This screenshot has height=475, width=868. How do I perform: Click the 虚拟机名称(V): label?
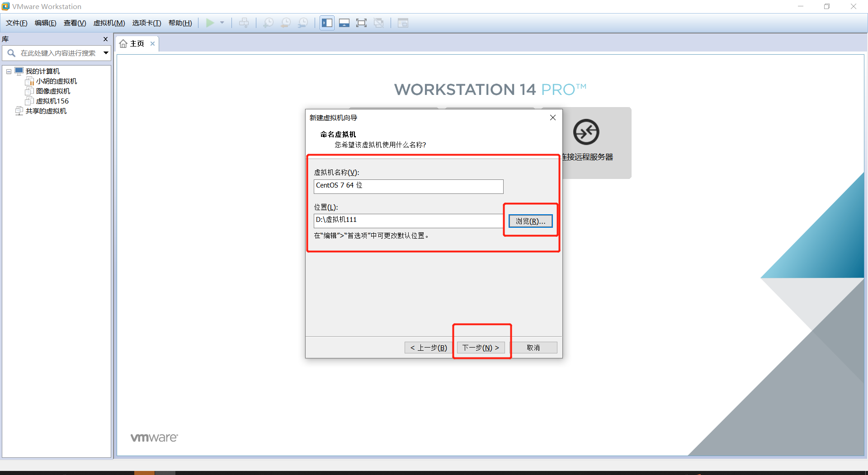point(337,172)
